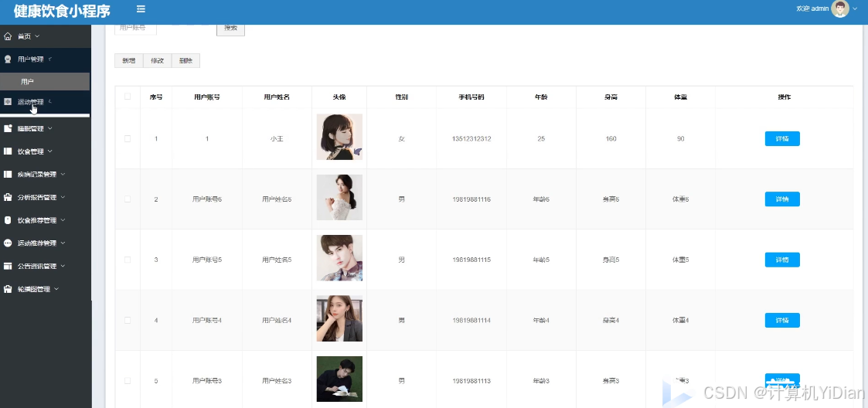Open the 运动管理 menu label
Image resolution: width=868 pixels, height=408 pixels.
pos(30,102)
